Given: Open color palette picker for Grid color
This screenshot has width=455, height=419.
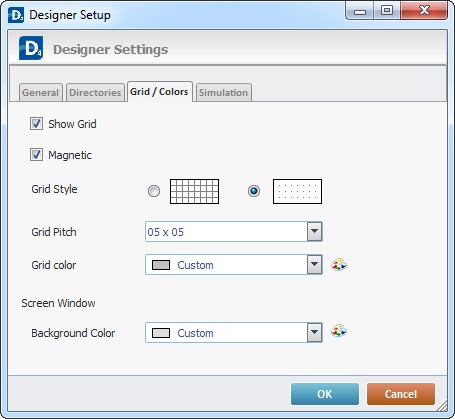Looking at the screenshot, I should tap(339, 265).
